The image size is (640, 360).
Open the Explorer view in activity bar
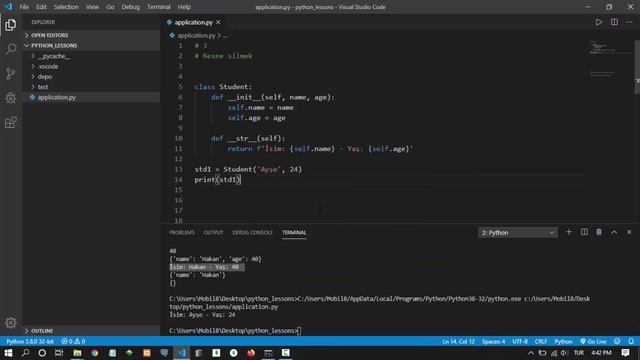click(x=11, y=25)
